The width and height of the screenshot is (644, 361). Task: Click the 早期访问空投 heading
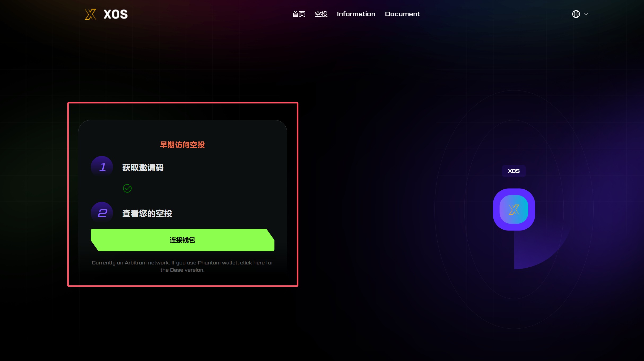point(182,145)
